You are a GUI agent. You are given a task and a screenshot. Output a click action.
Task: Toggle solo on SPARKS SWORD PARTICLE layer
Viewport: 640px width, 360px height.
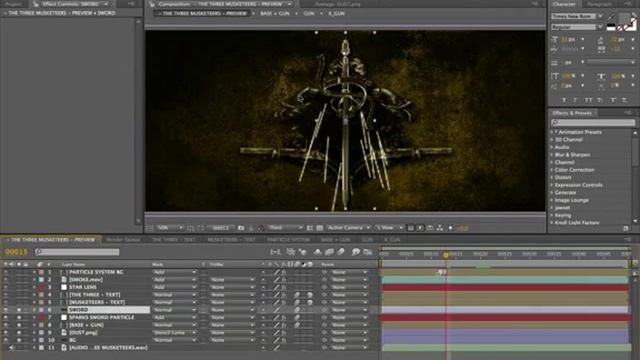[x=19, y=317]
